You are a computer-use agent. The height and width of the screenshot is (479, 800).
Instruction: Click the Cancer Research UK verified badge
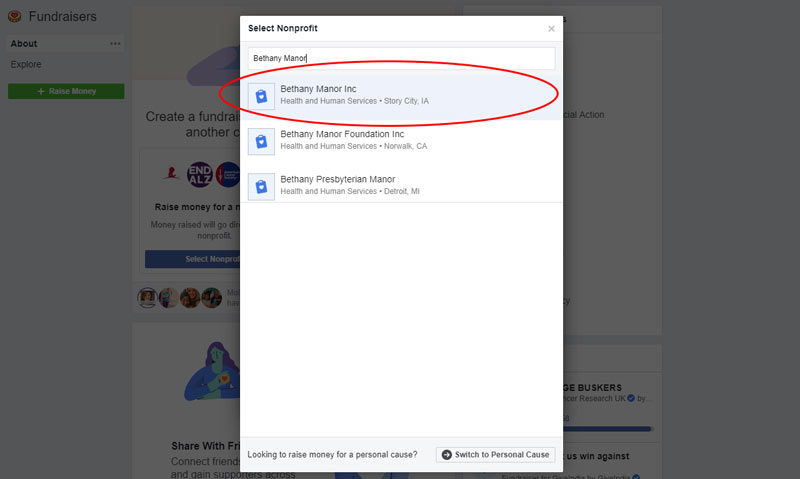tap(631, 398)
